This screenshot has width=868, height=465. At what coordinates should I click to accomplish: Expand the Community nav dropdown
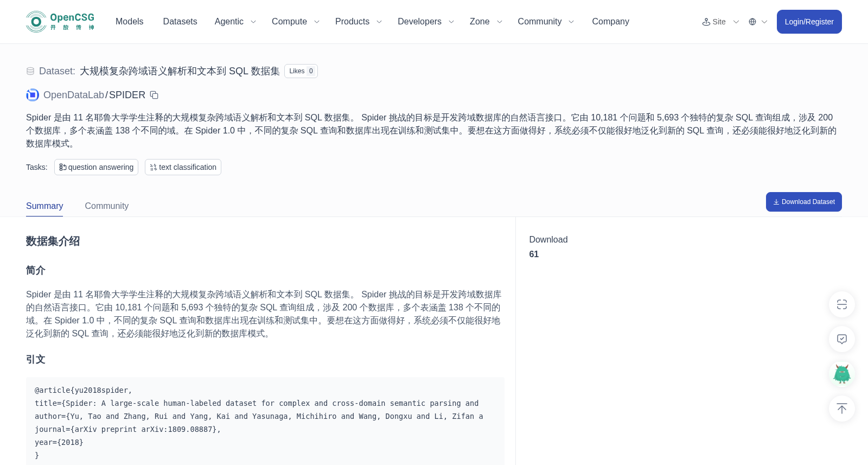pos(546,22)
